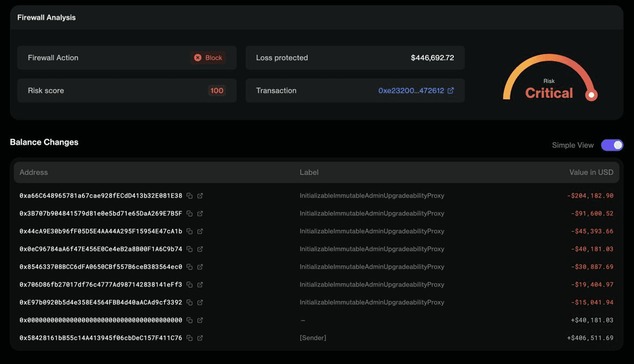This screenshot has width=634, height=364.
Task: Select the -$40,181.03 value
Action: click(x=592, y=249)
